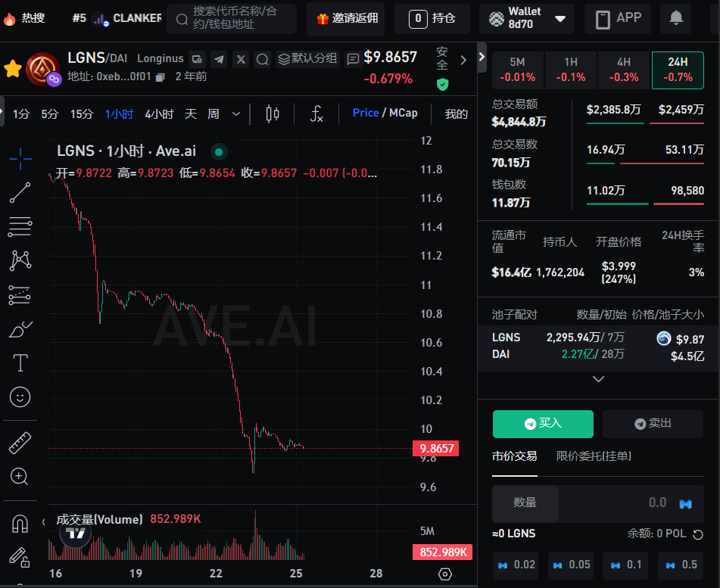Toggle the favorite star for LGNS
This screenshot has height=588, width=720.
click(13, 69)
